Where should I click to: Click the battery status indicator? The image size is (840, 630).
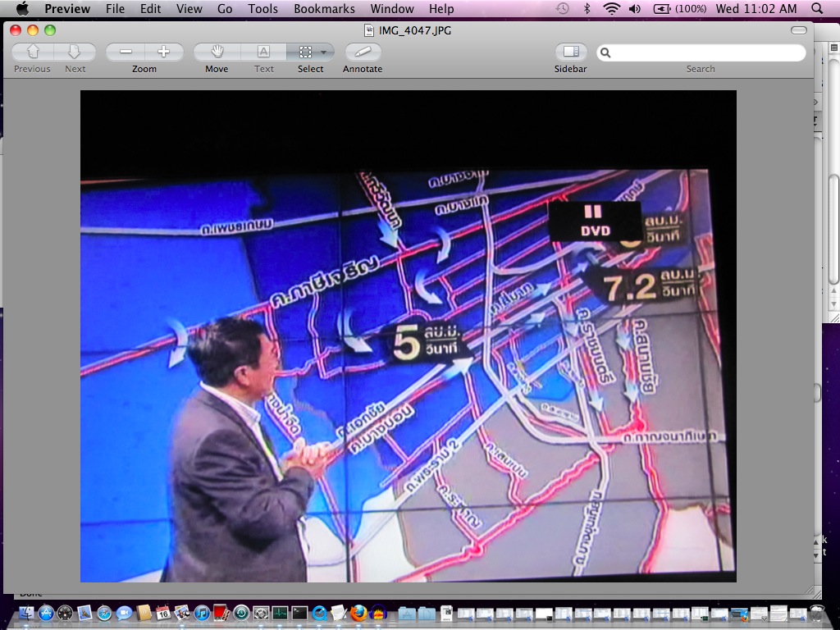tap(679, 8)
